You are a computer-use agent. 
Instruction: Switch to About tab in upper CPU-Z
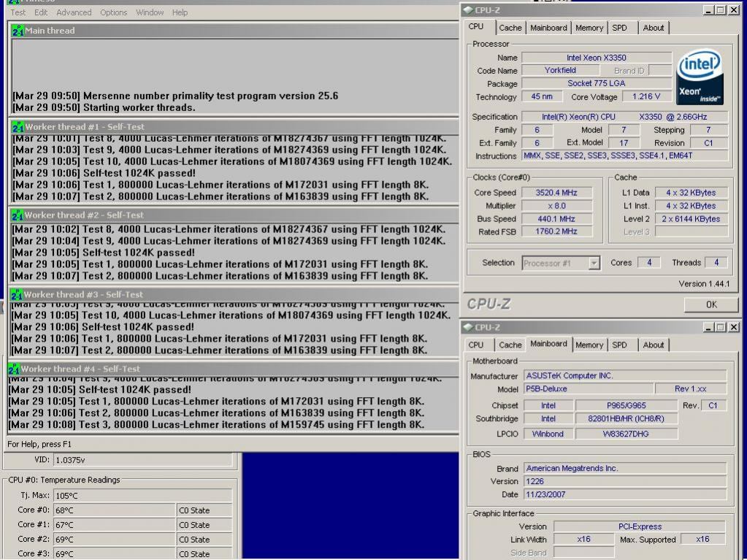(653, 28)
